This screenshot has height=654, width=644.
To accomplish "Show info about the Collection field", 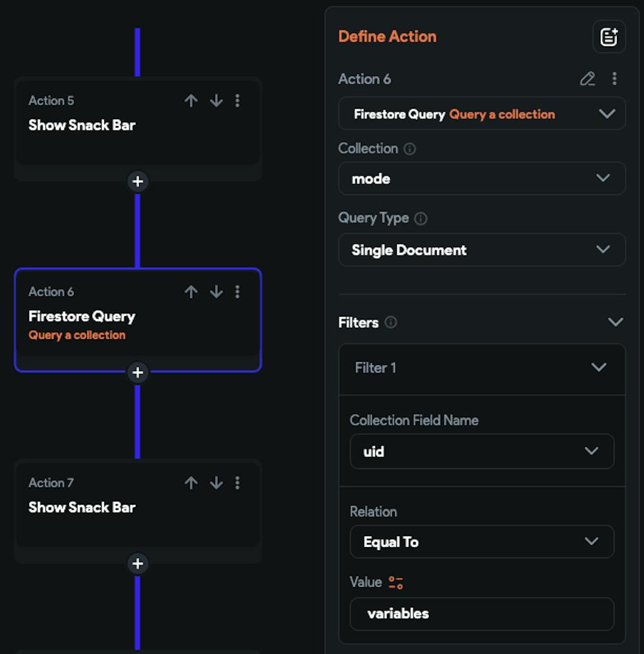I will coord(410,149).
